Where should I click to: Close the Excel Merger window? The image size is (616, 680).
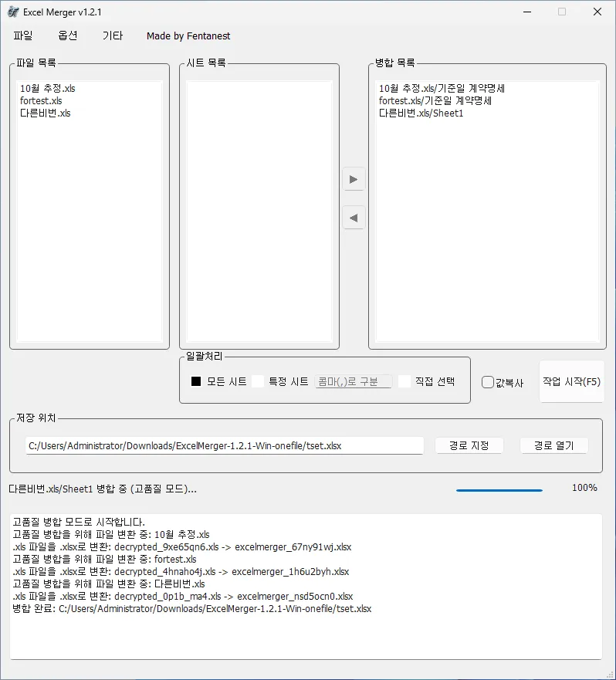597,12
